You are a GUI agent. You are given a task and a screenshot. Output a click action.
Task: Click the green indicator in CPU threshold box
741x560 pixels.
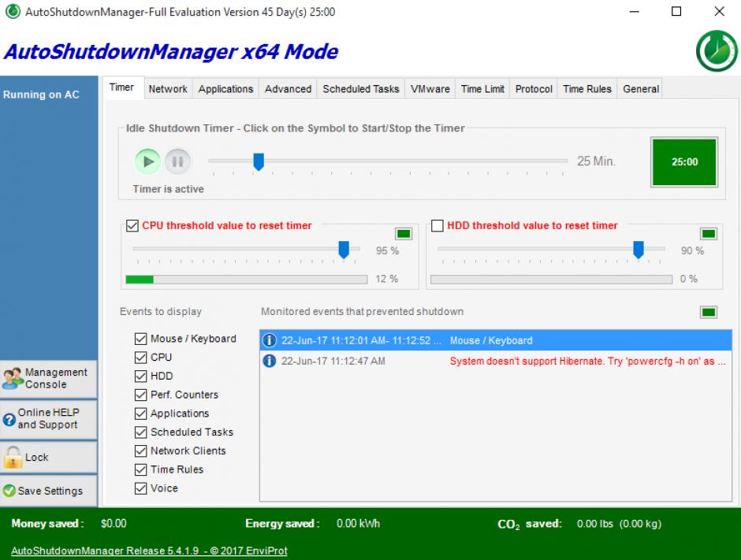pos(404,233)
